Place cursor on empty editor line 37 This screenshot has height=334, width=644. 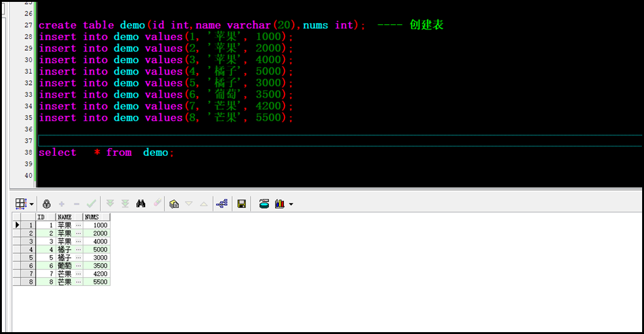coord(340,141)
